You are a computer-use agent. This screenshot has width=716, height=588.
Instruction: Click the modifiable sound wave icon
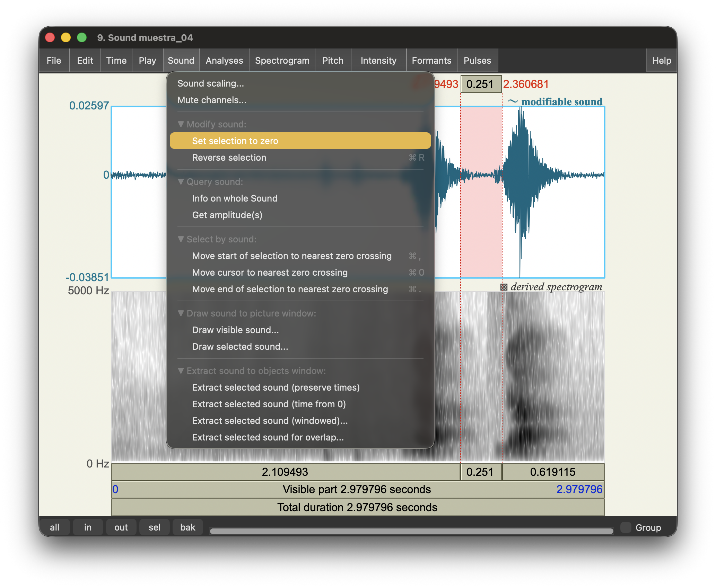click(x=513, y=101)
